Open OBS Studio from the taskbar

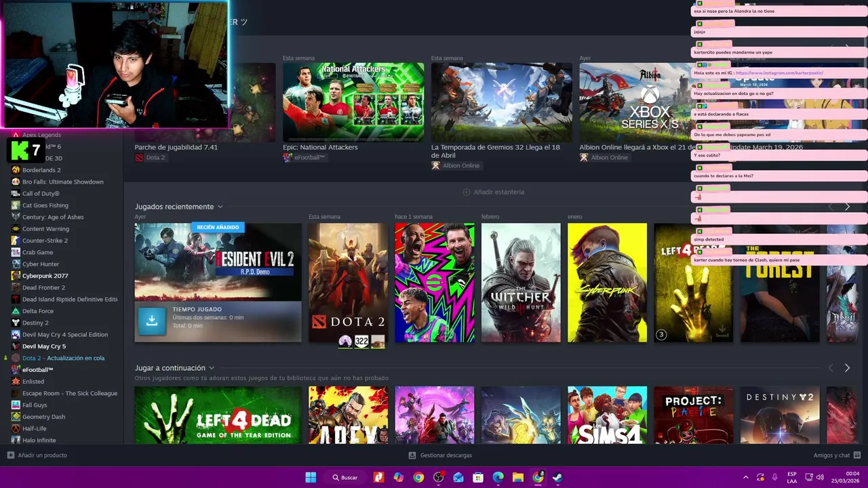click(438, 477)
